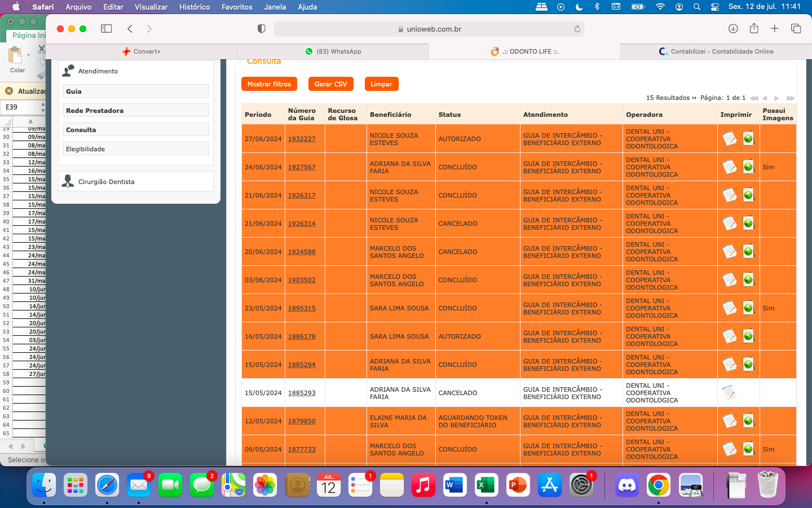This screenshot has width=812, height=508.
Task: Open Control Center in the menu bar
Action: (715, 7)
